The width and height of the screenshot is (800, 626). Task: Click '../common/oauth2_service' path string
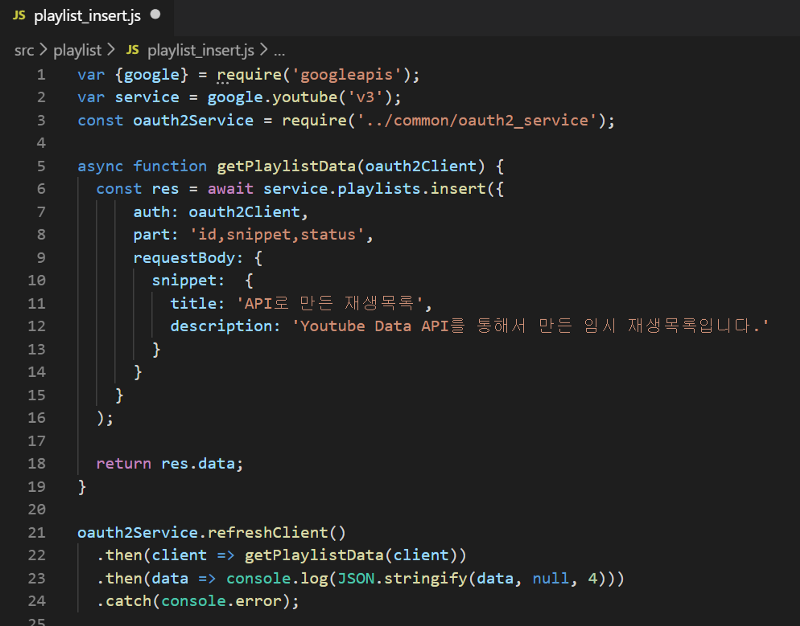[x=477, y=120]
